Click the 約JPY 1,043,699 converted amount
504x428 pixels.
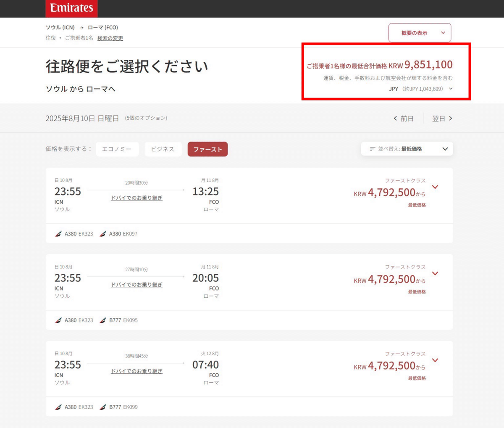click(423, 89)
